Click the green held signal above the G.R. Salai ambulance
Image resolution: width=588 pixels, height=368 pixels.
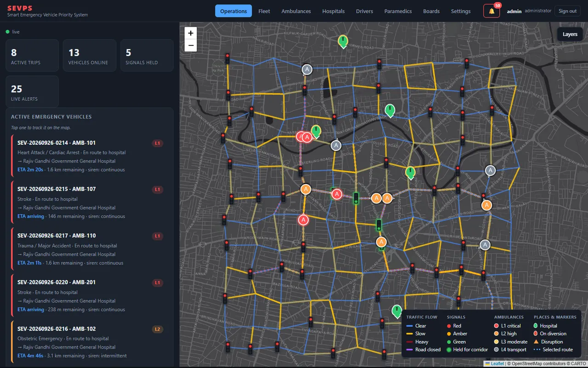(x=379, y=225)
